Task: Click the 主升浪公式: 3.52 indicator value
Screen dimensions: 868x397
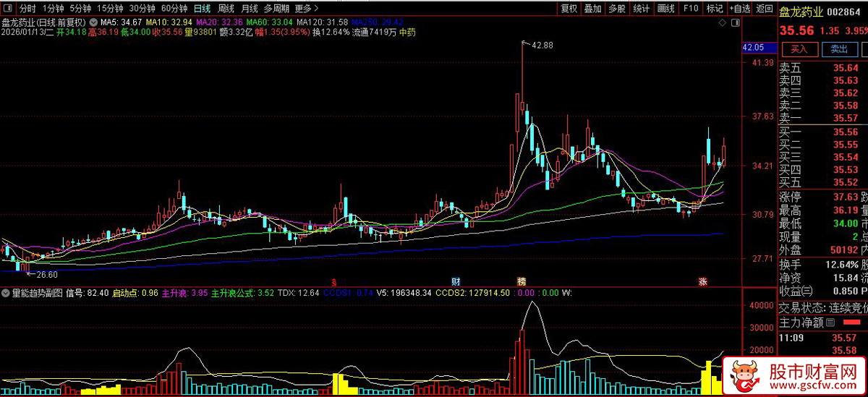Action: (242, 293)
